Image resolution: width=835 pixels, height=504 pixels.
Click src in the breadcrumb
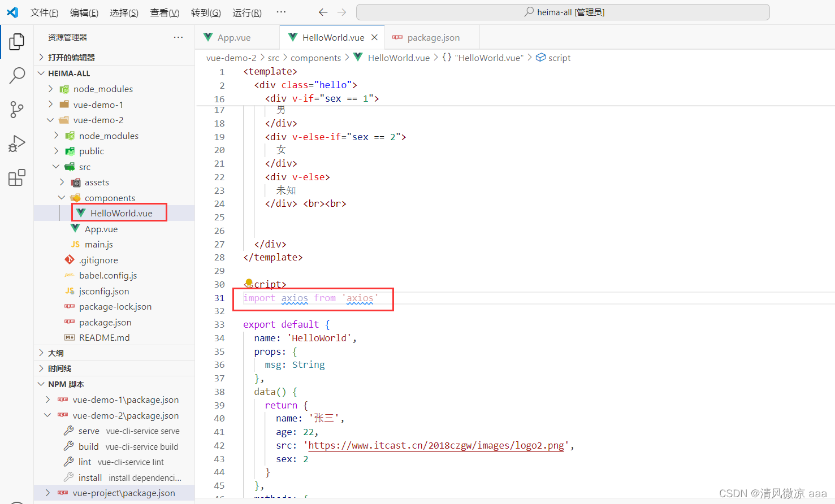pos(274,58)
